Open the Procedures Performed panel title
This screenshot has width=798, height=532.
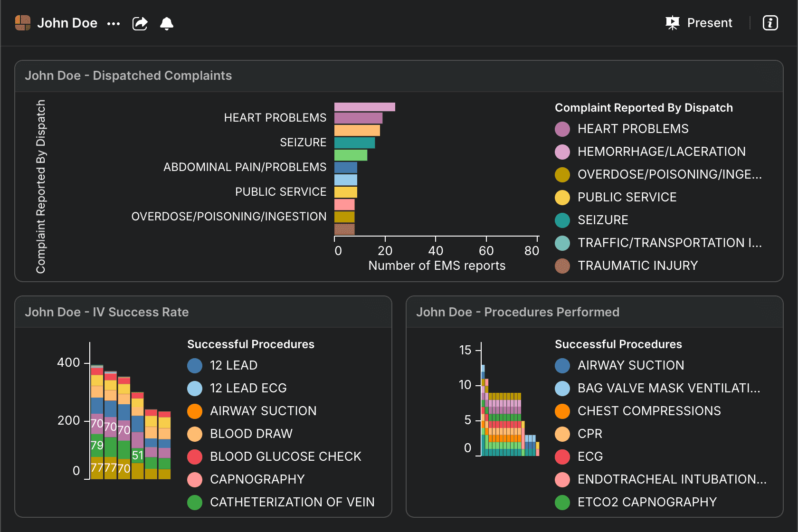click(x=518, y=313)
